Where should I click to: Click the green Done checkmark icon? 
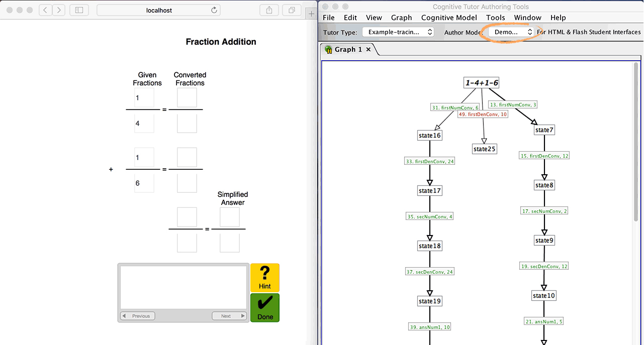click(264, 304)
